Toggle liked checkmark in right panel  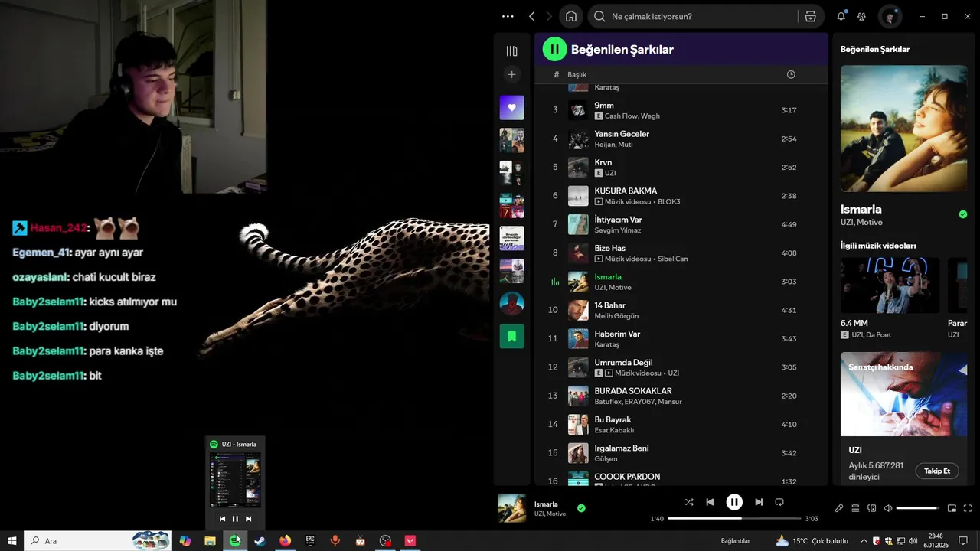click(x=963, y=214)
